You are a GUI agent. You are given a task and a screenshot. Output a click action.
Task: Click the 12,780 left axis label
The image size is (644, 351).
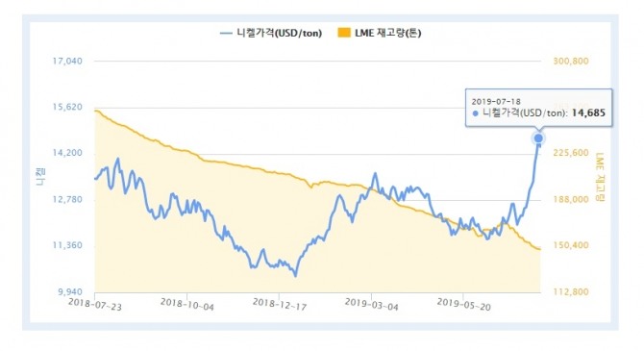click(67, 200)
